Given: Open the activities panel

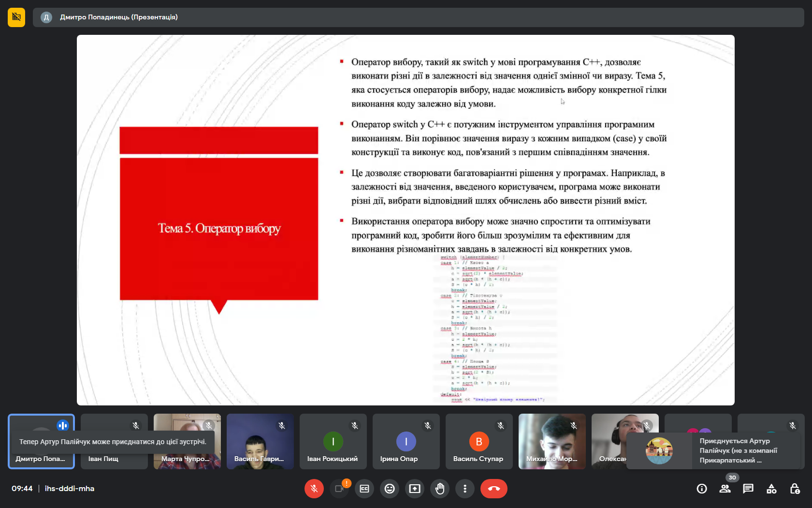Looking at the screenshot, I should [x=771, y=489].
